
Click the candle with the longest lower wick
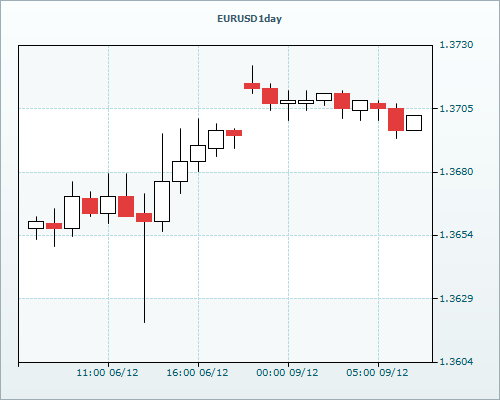click(144, 217)
